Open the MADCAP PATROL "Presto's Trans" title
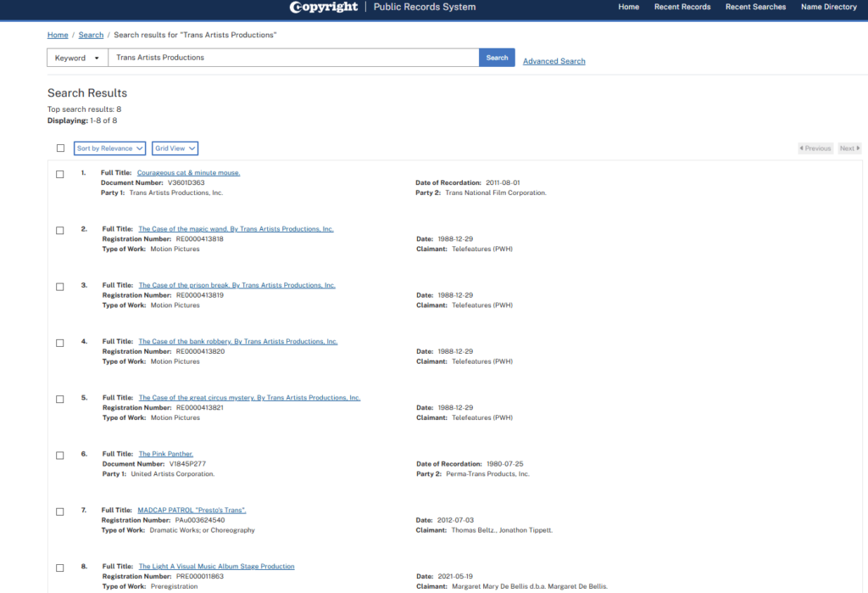This screenshot has height=593, width=868. coord(192,511)
